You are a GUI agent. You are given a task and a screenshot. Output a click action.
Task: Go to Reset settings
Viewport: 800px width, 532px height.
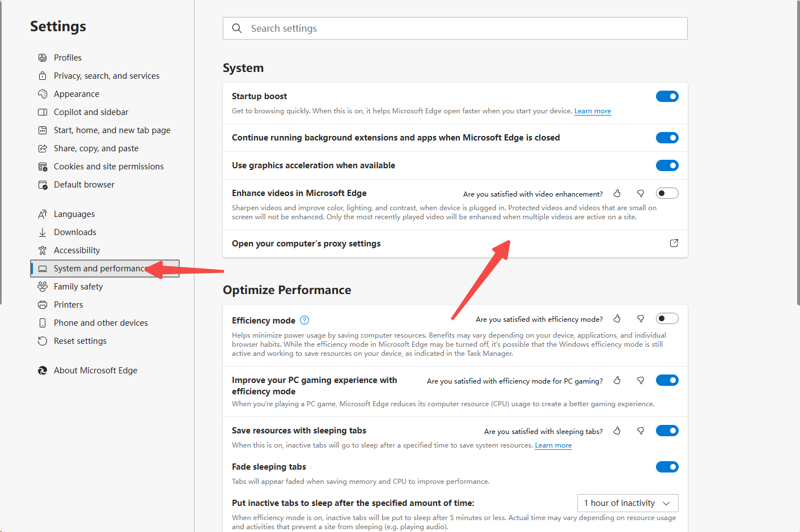tap(80, 341)
